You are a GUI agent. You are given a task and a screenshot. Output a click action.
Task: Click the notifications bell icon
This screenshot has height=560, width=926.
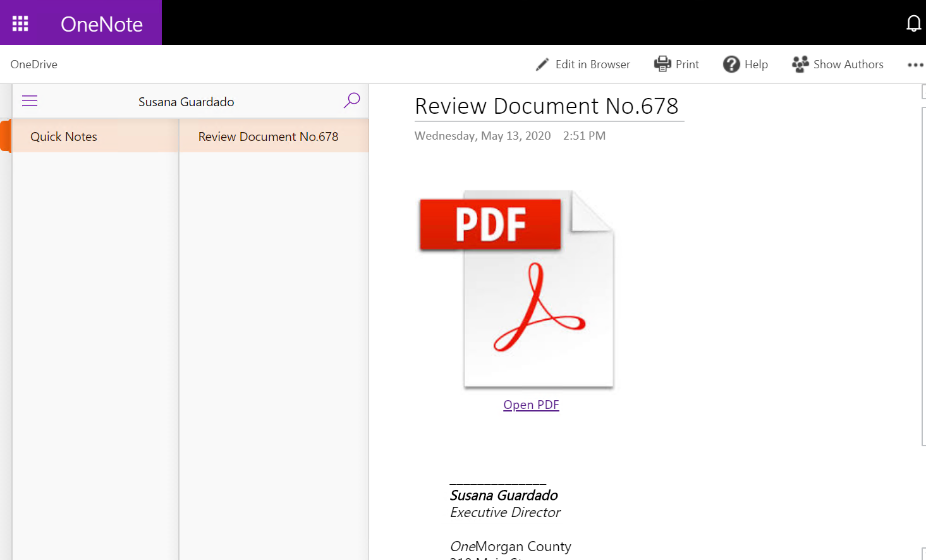(x=913, y=23)
